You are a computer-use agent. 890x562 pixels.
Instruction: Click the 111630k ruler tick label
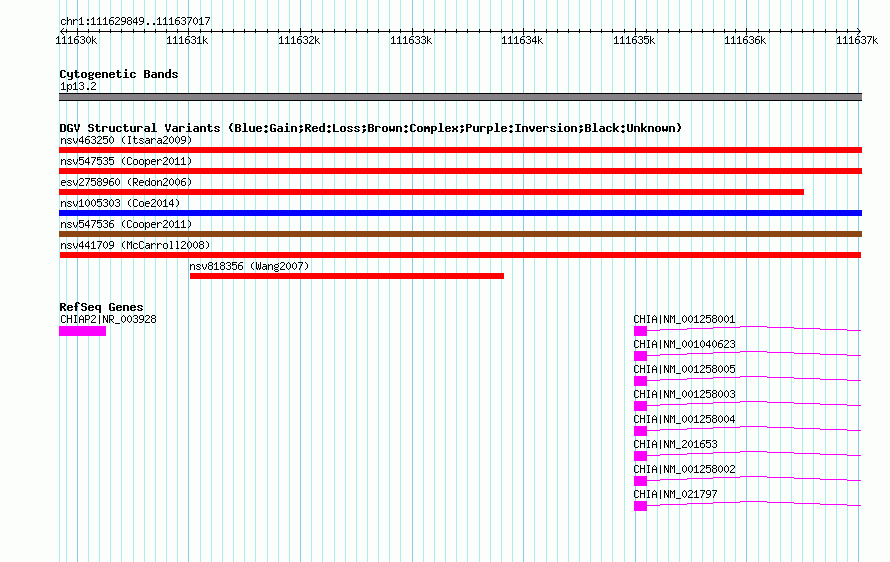[x=76, y=40]
